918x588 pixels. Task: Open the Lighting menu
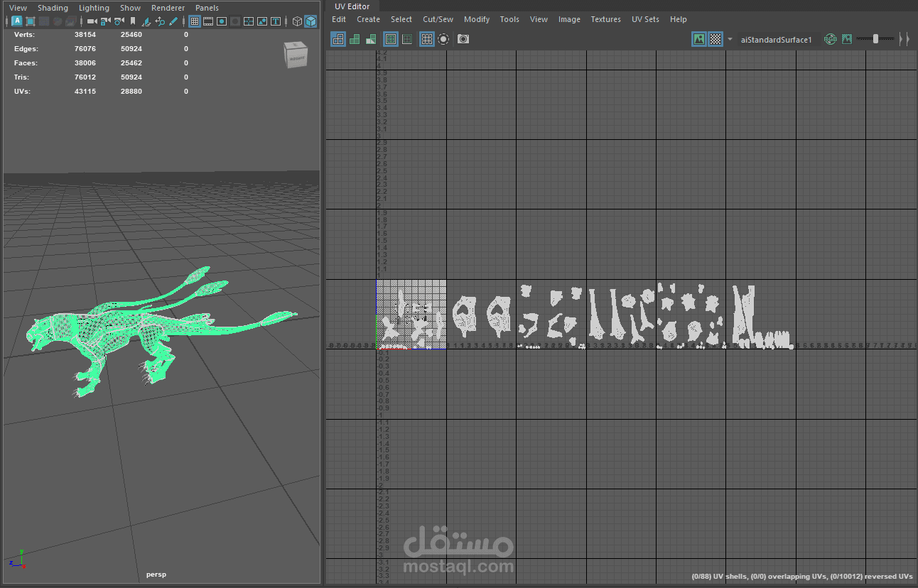pyautogui.click(x=94, y=8)
